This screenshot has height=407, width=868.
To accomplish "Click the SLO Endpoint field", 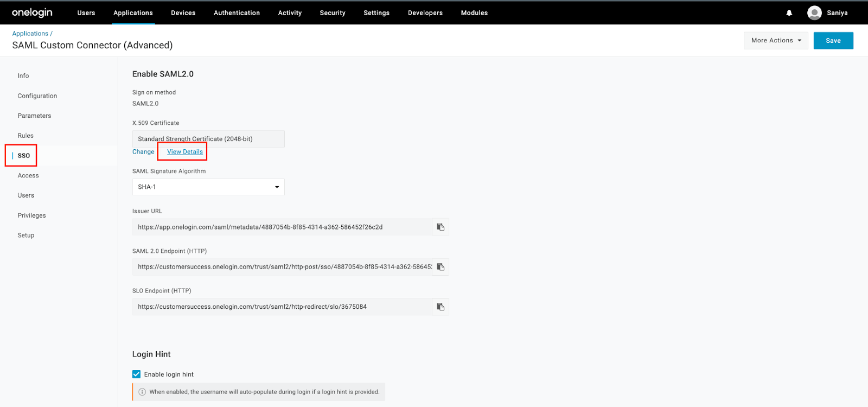I will coord(282,307).
